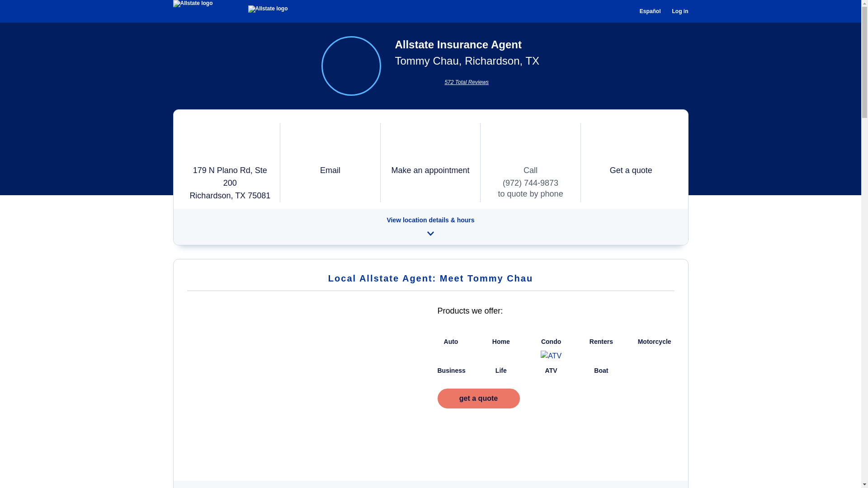Select the Home product
The width and height of the screenshot is (868, 488).
[x=500, y=342]
